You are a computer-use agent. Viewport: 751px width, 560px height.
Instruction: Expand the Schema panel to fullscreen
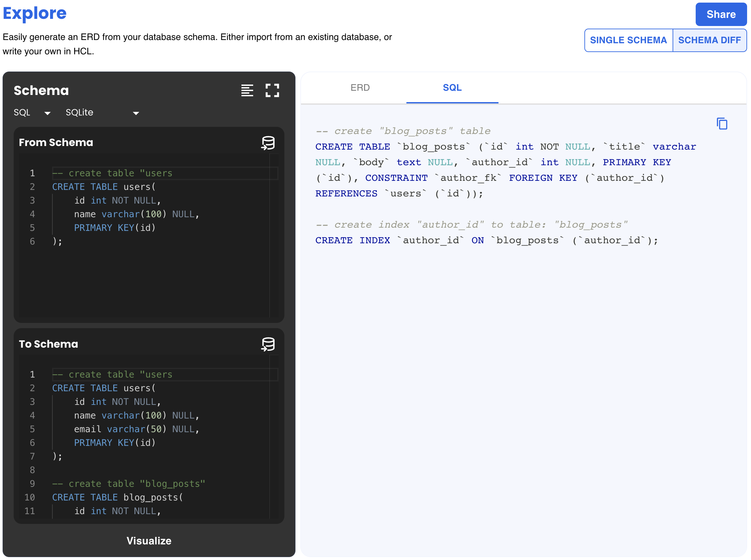[272, 90]
